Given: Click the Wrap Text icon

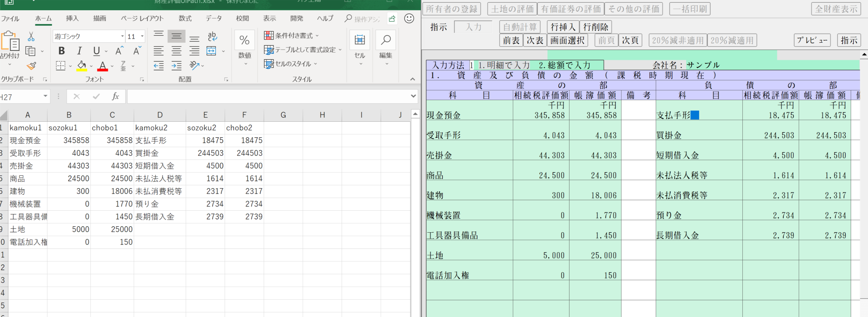Looking at the screenshot, I should (x=212, y=36).
